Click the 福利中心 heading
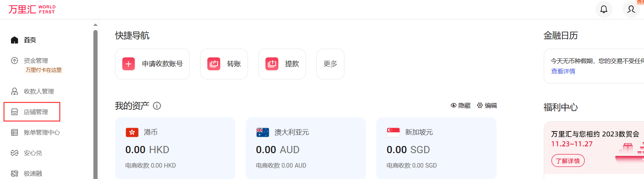The image size is (644, 179). 561,107
